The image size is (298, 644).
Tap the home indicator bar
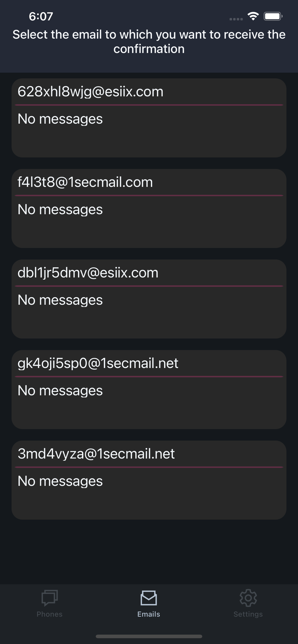[149, 636]
